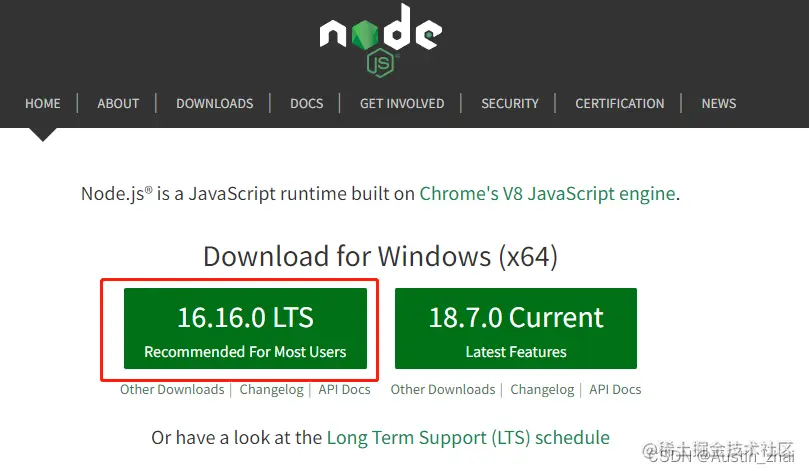Download the 18.7.0 Current version

click(516, 329)
